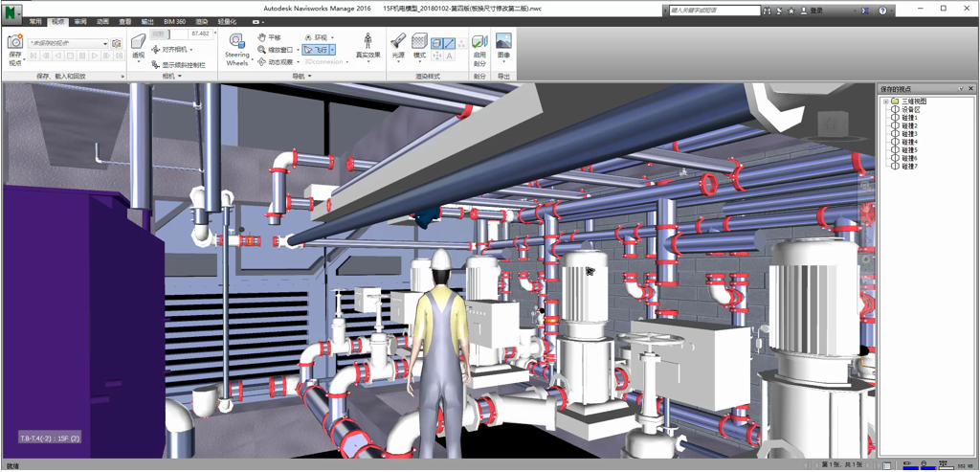Viewport: 980px width, 472px height.
Task: Open the BIM 360 ribbon tab
Action: (173, 21)
